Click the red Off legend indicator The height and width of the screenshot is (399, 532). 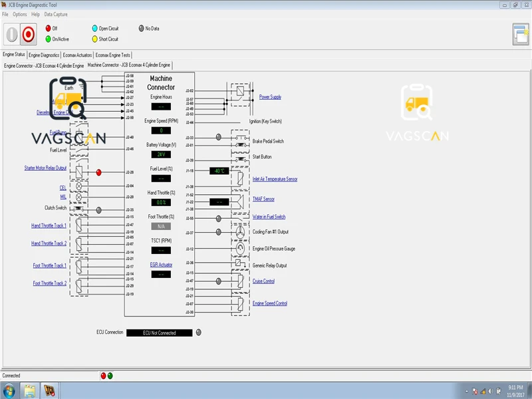click(48, 28)
